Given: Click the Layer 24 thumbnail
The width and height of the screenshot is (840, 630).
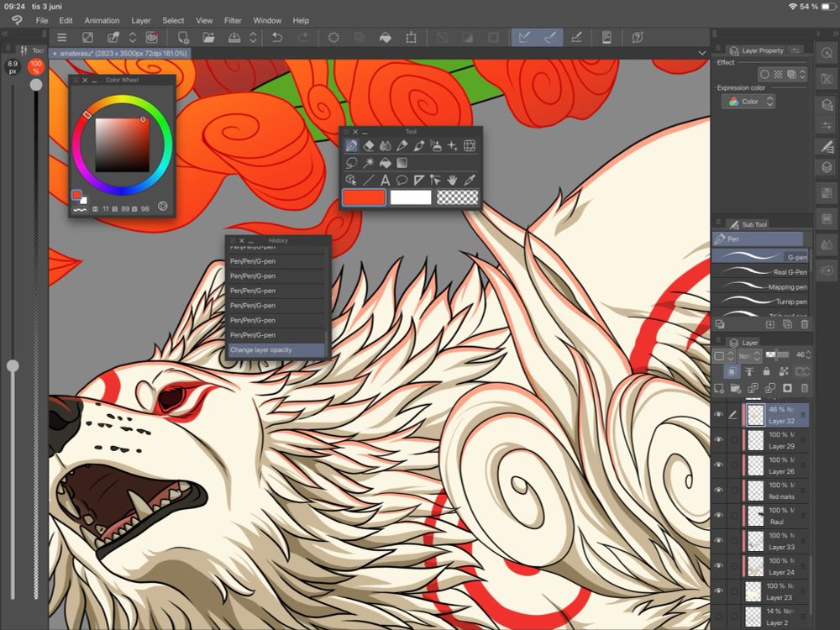Looking at the screenshot, I should point(755,565).
